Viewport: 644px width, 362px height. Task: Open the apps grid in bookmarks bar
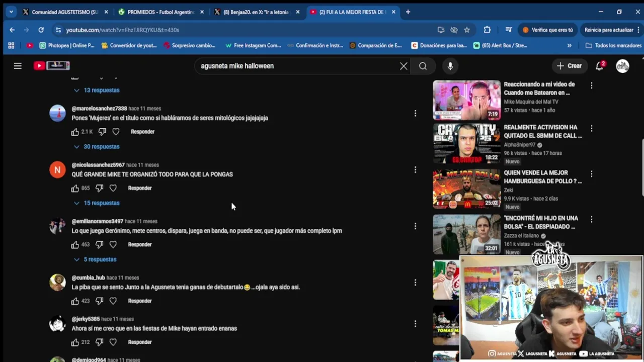(11, 45)
